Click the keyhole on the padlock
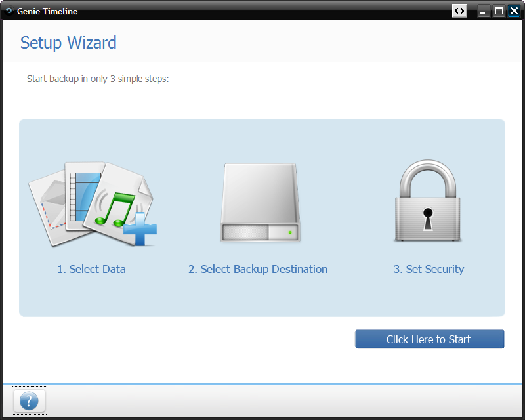Viewport: 525px width, 420px height. [428, 219]
